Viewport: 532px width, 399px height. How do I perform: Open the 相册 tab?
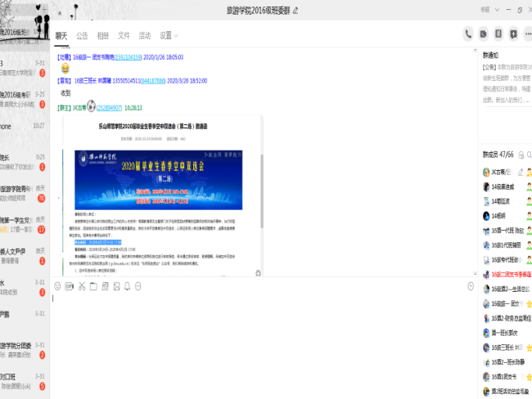click(103, 36)
